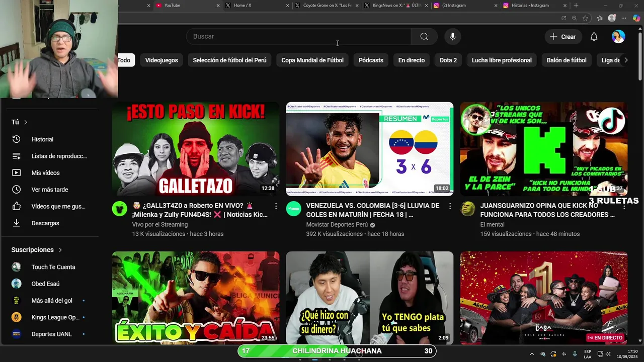The height and width of the screenshot is (362, 644).
Task: Click the El mental channel avatar
Action: click(x=468, y=209)
